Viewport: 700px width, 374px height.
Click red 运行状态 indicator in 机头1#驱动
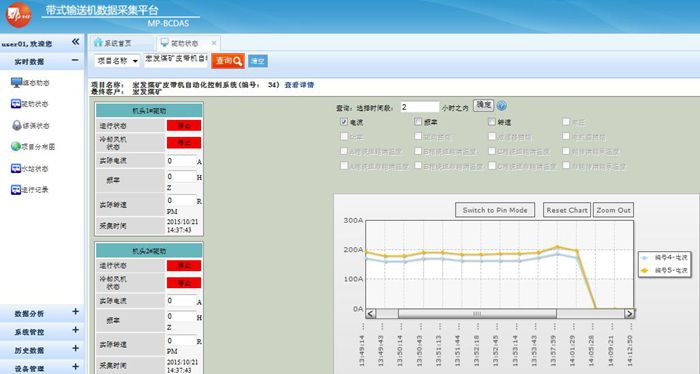coord(184,125)
